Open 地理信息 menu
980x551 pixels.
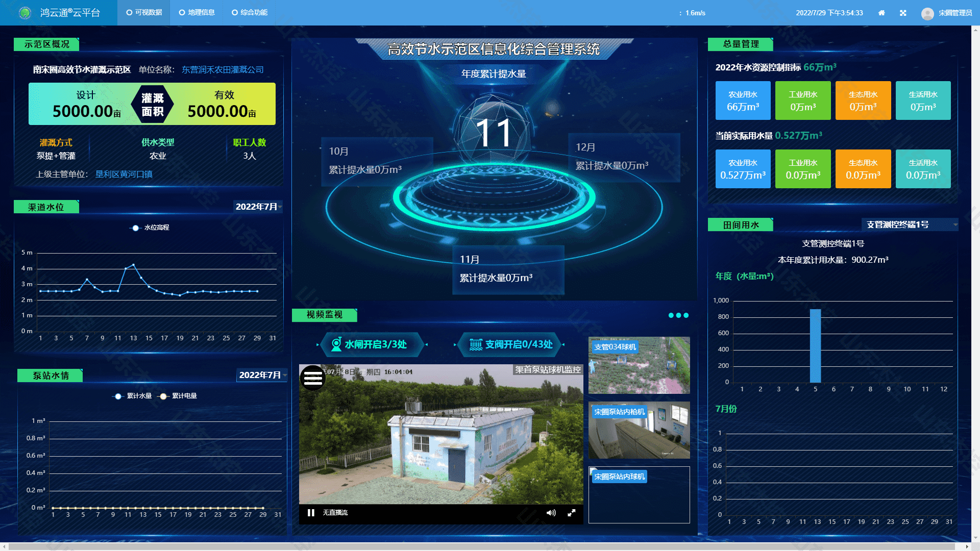pos(197,13)
